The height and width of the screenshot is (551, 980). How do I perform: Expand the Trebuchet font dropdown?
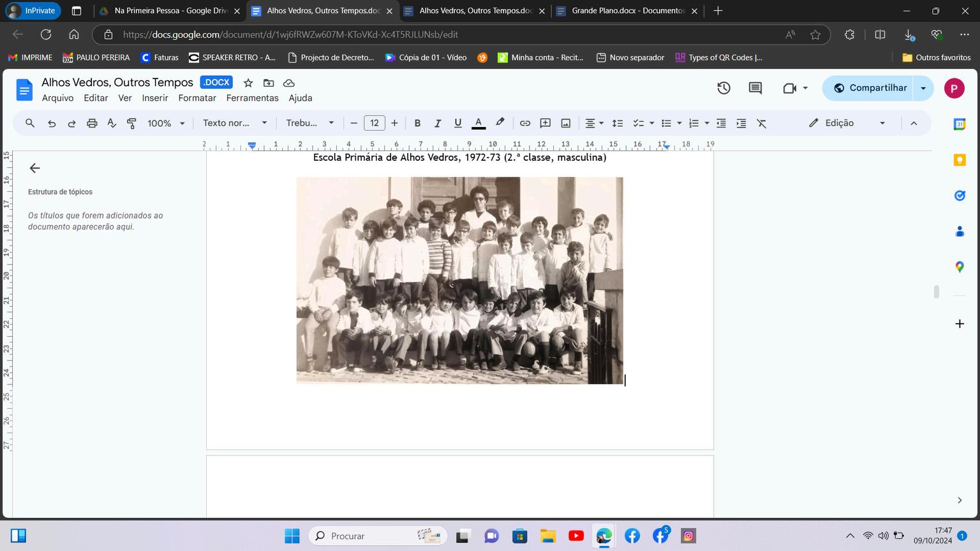point(310,123)
